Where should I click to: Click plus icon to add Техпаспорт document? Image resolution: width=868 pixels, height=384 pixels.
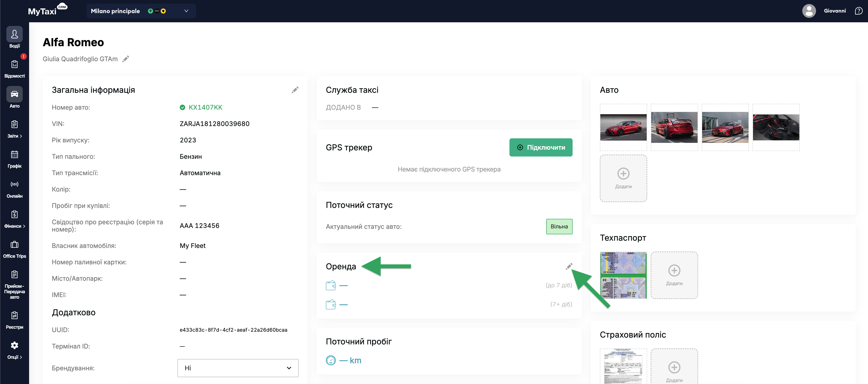pos(674,270)
